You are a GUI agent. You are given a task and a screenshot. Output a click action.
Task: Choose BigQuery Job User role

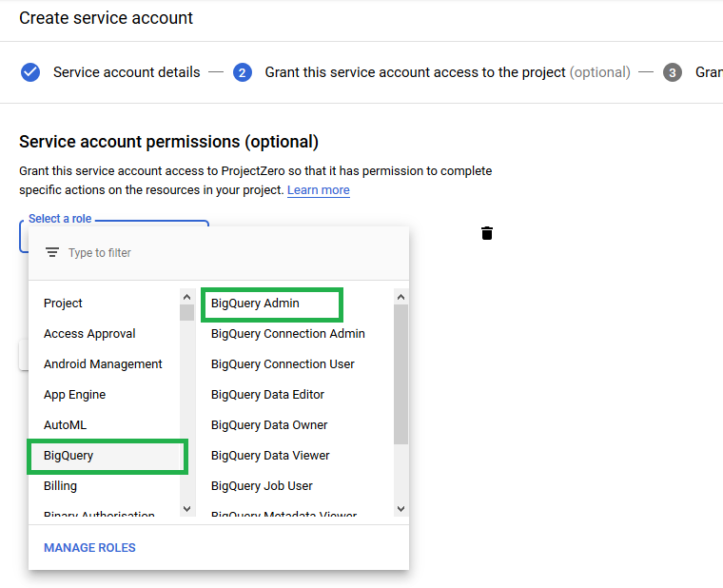pyautogui.click(x=262, y=486)
